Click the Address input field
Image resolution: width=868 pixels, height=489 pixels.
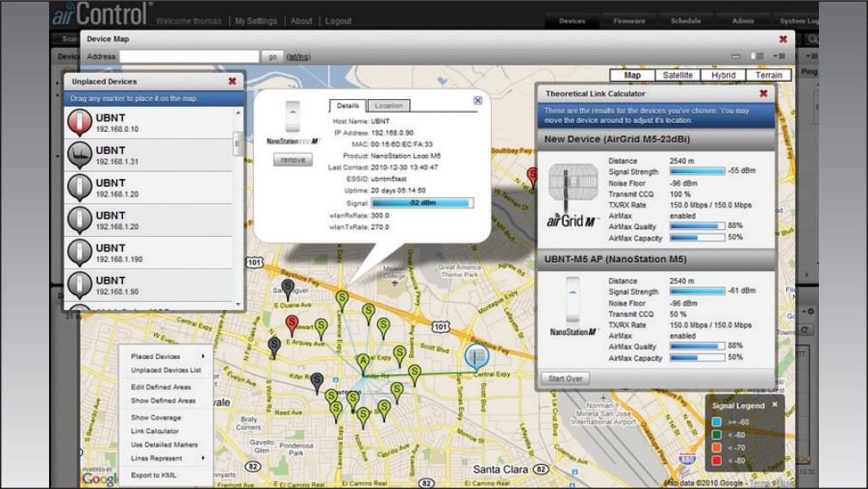tap(189, 56)
